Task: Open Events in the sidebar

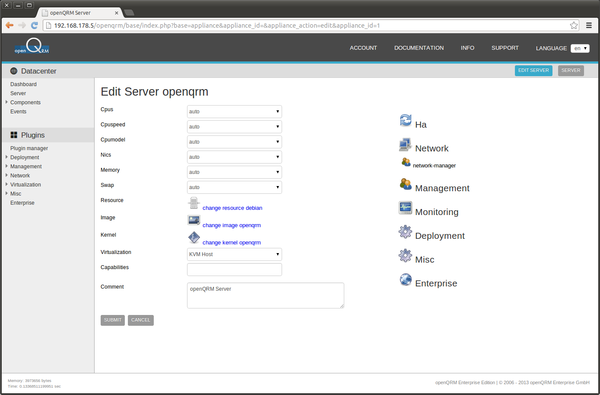Action: [x=18, y=111]
